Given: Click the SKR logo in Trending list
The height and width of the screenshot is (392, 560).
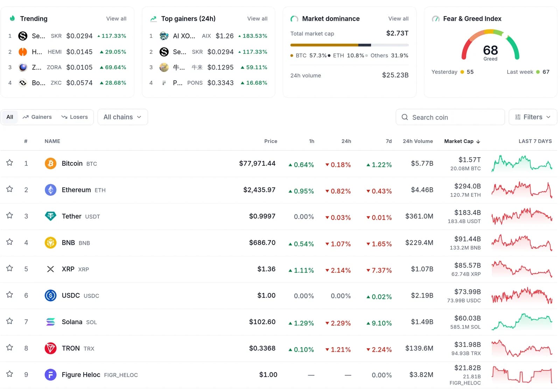Looking at the screenshot, I should pos(23,36).
